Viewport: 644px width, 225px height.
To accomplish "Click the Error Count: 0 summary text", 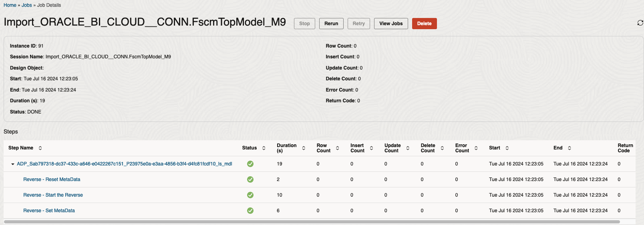I will pos(342,90).
